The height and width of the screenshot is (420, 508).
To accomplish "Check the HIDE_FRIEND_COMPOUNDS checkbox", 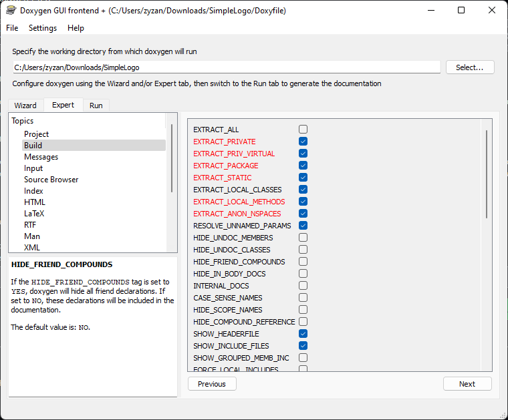I will 303,262.
